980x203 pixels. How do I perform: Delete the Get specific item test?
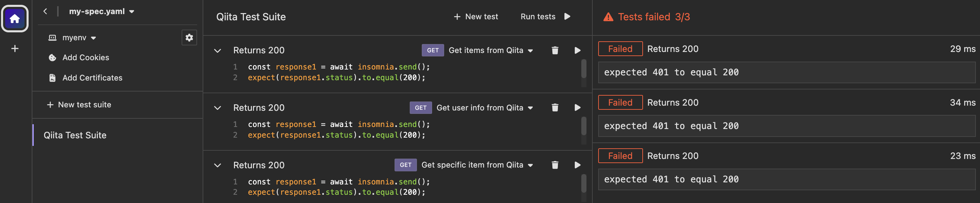pyautogui.click(x=555, y=165)
